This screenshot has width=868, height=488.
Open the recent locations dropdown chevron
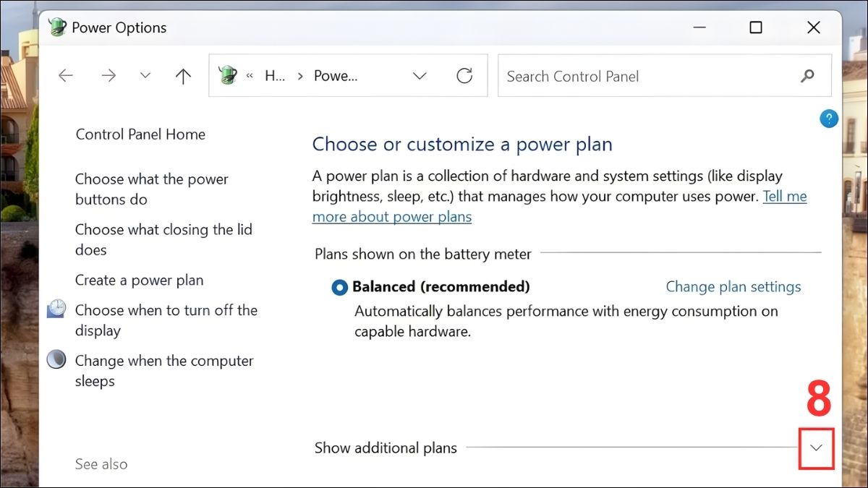pyautogui.click(x=145, y=76)
